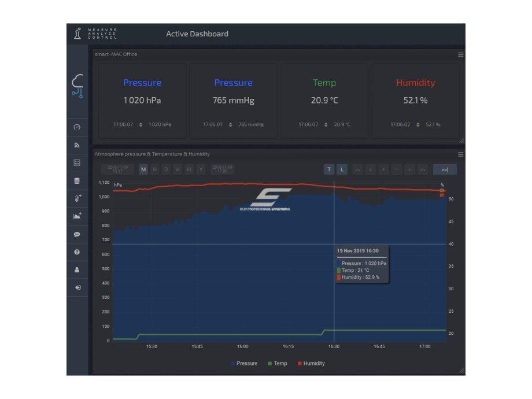Click the chart start date field 15:17

click(118, 169)
